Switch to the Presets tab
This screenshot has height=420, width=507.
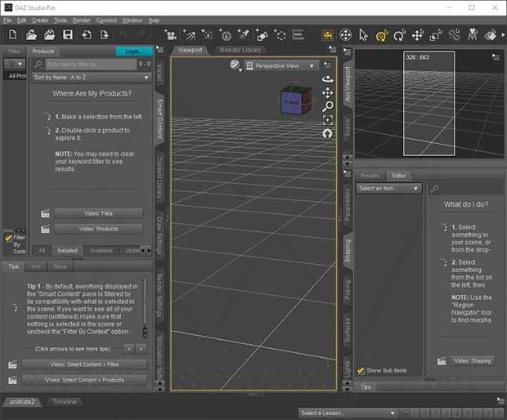[370, 176]
